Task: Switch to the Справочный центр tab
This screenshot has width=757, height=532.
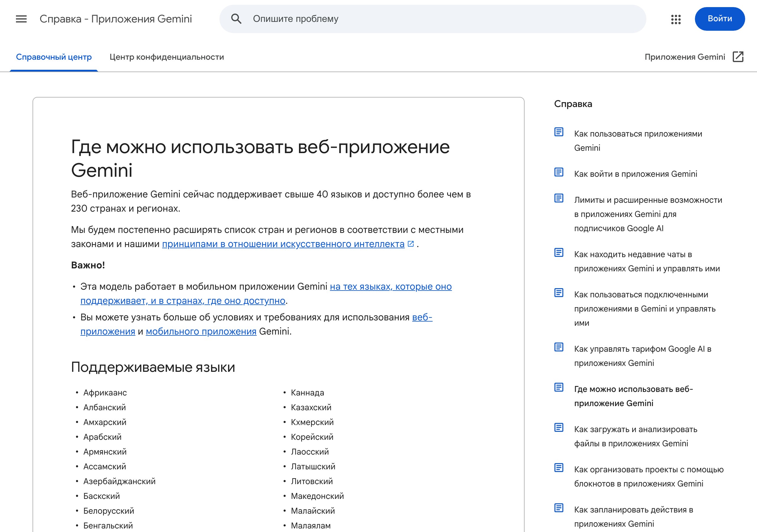Action: (x=54, y=57)
